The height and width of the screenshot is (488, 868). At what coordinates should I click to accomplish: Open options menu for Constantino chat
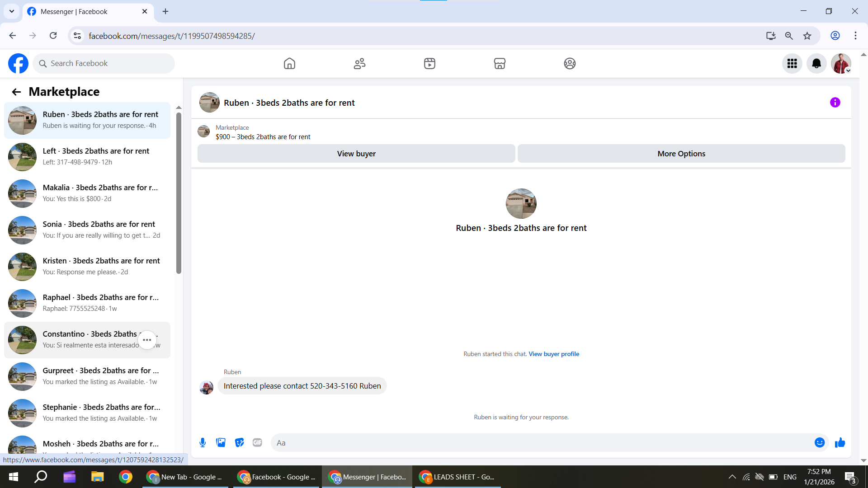click(147, 340)
